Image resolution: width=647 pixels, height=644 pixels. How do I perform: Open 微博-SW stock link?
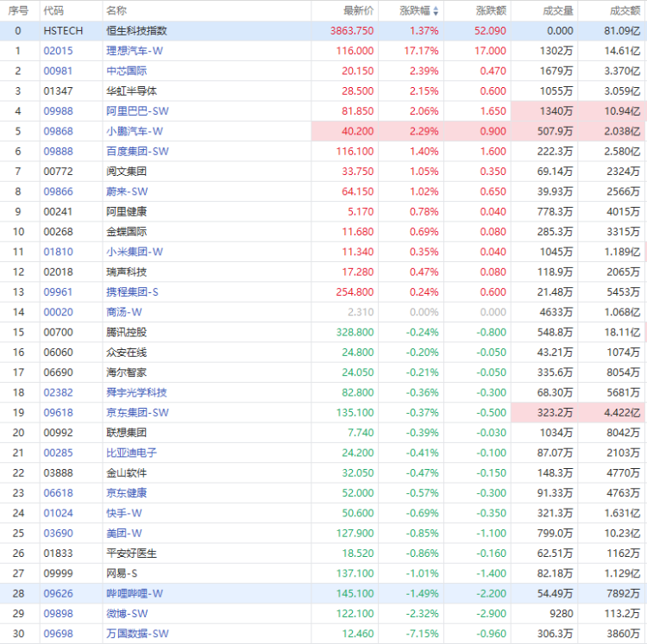point(127,614)
